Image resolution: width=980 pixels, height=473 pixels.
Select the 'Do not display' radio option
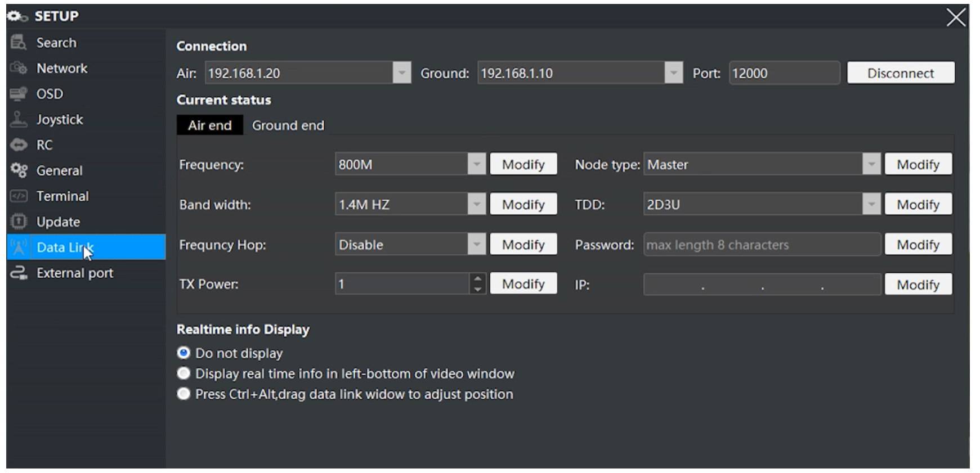coord(184,353)
